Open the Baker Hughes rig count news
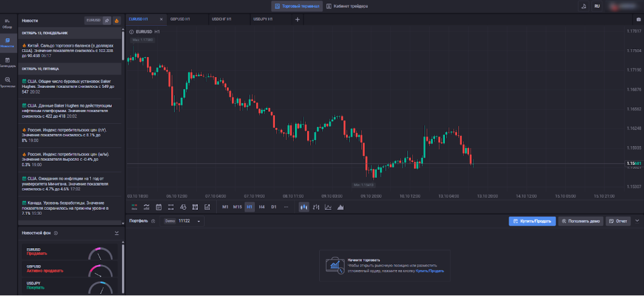The width and height of the screenshot is (644, 296). pos(70,87)
